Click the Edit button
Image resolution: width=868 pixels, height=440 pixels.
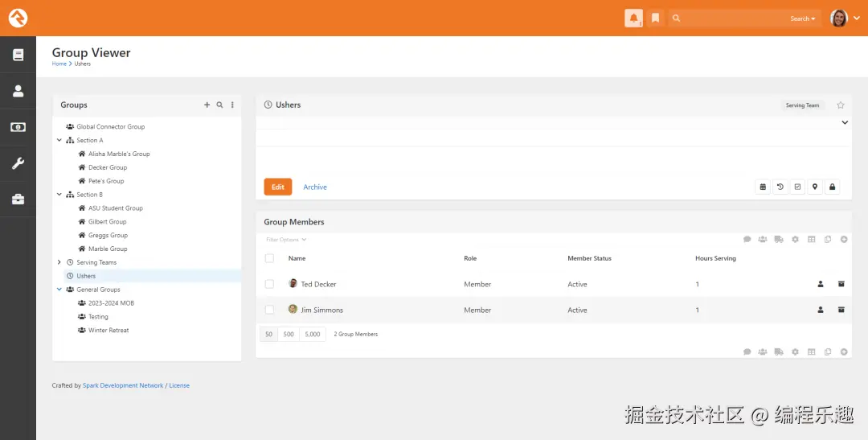[278, 187]
